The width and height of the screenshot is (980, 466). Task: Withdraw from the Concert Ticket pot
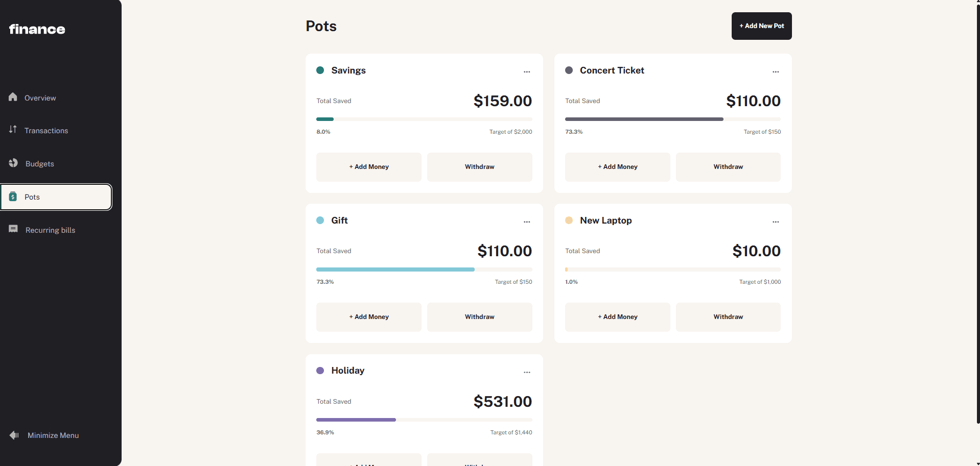(x=728, y=167)
